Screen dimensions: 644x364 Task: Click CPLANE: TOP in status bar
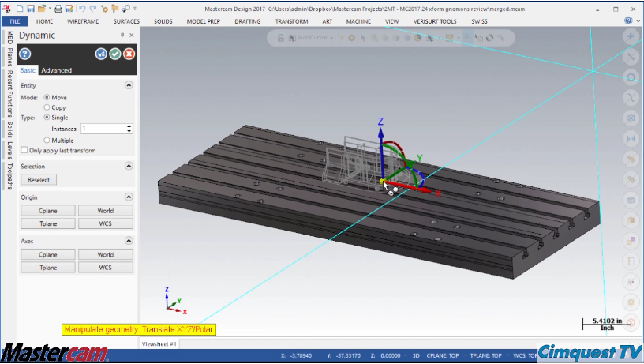tap(443, 355)
